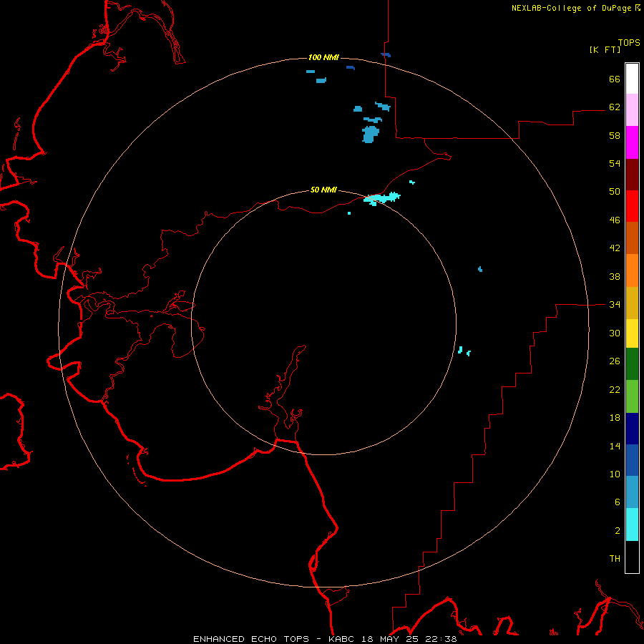Select the bright orange legend swatch
This screenshot has width=644, height=644.
pyautogui.click(x=632, y=270)
